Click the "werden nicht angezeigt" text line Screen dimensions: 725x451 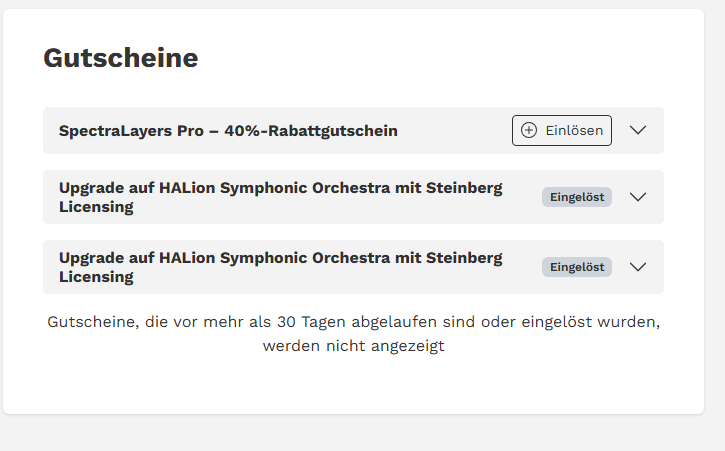[353, 347]
